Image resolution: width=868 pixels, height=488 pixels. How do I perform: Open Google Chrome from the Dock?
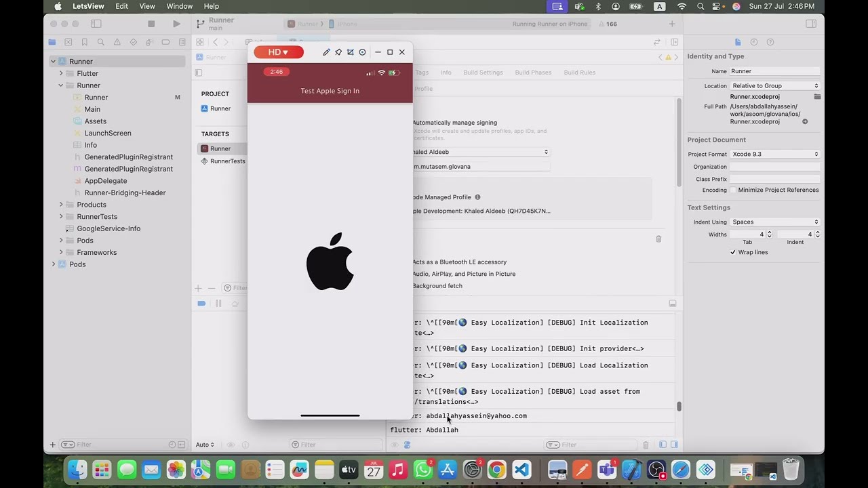[496, 470]
